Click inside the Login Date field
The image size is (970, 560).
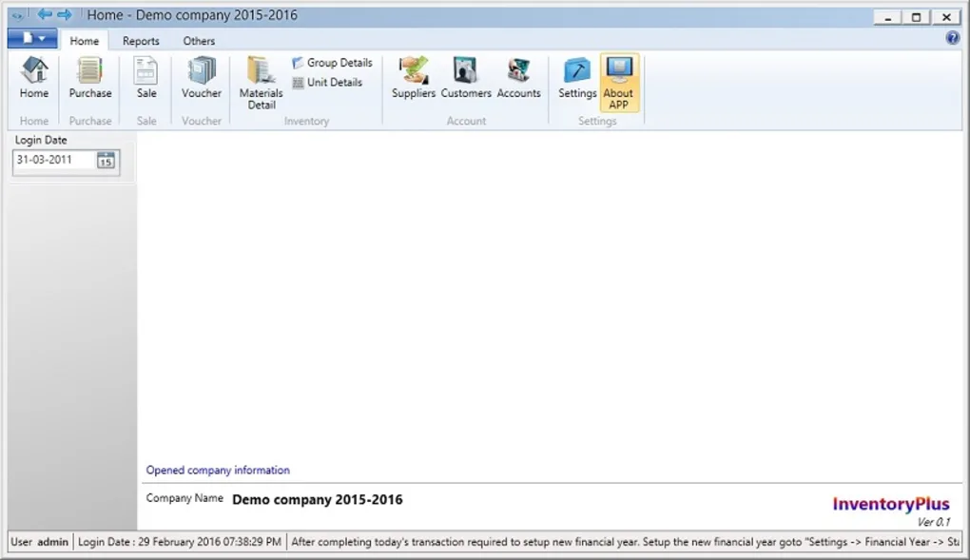coord(52,161)
